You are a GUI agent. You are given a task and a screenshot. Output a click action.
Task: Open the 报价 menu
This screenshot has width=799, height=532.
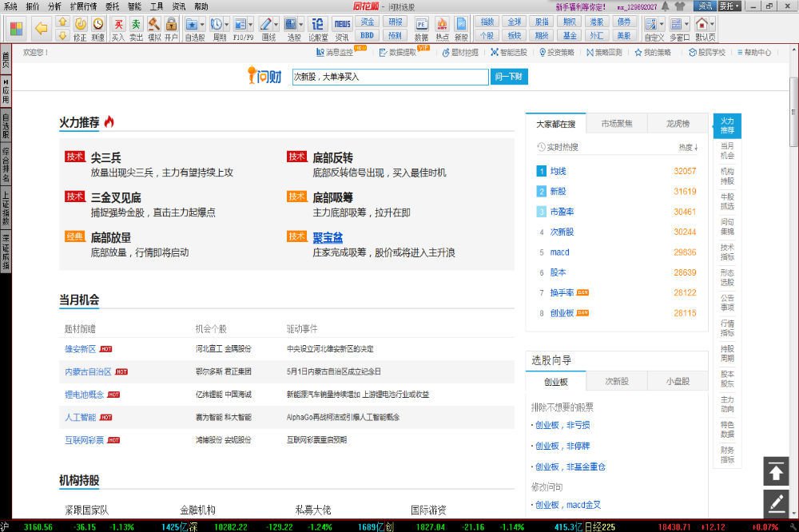point(32,6)
